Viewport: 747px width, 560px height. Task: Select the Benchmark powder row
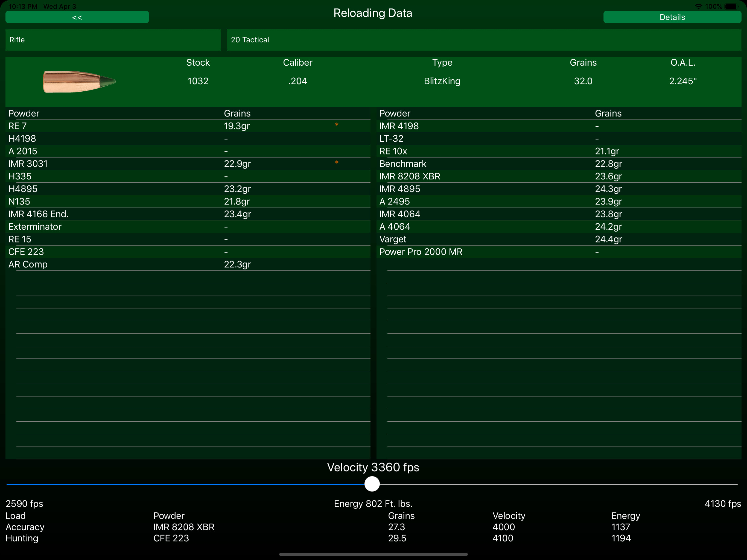pos(559,164)
